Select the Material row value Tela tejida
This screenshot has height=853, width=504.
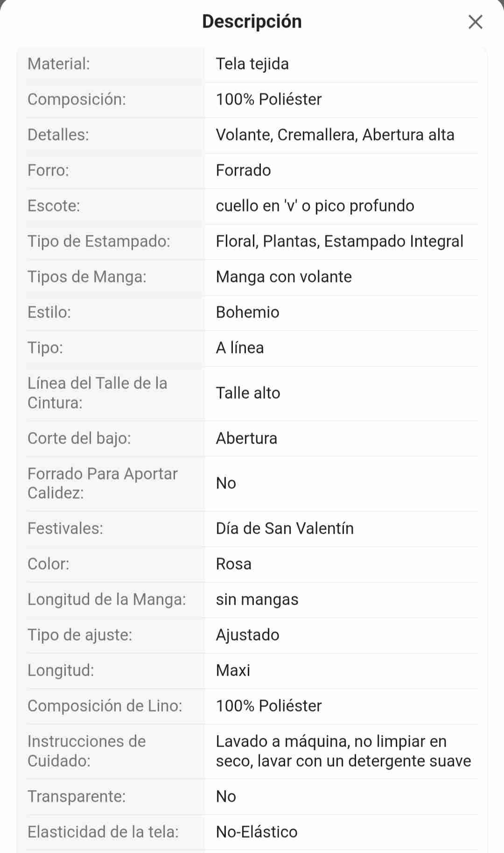252,64
